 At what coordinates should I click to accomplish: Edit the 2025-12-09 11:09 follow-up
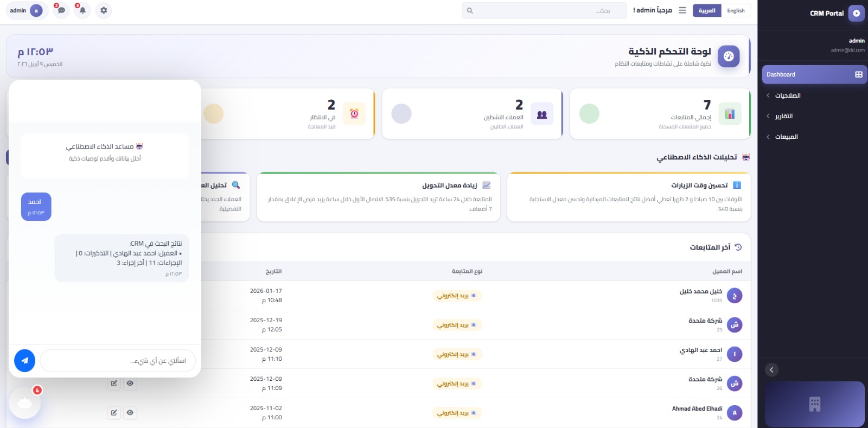(x=114, y=383)
